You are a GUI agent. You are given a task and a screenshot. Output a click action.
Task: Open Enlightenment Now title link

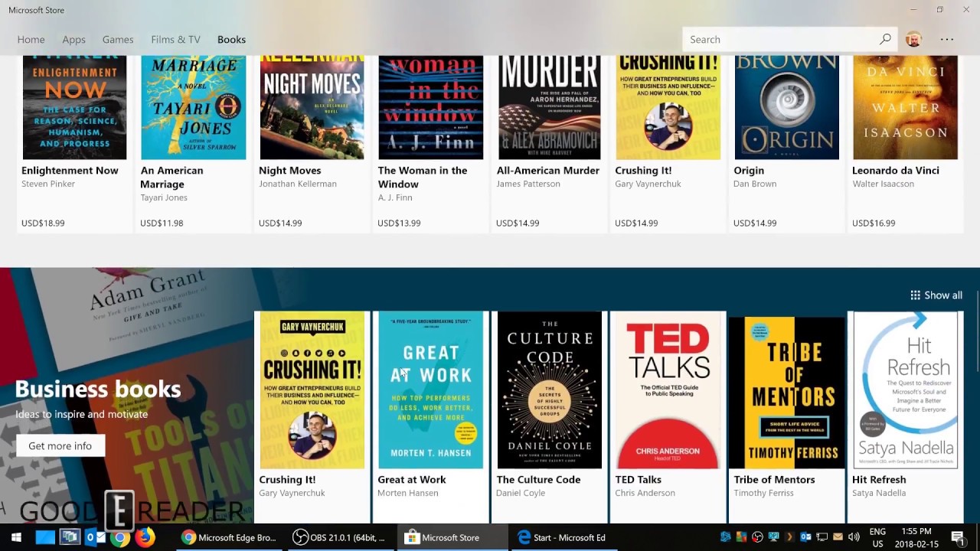[70, 171]
